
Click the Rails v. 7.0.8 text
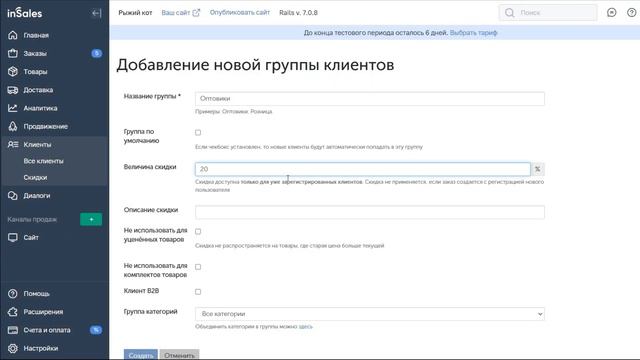(298, 13)
